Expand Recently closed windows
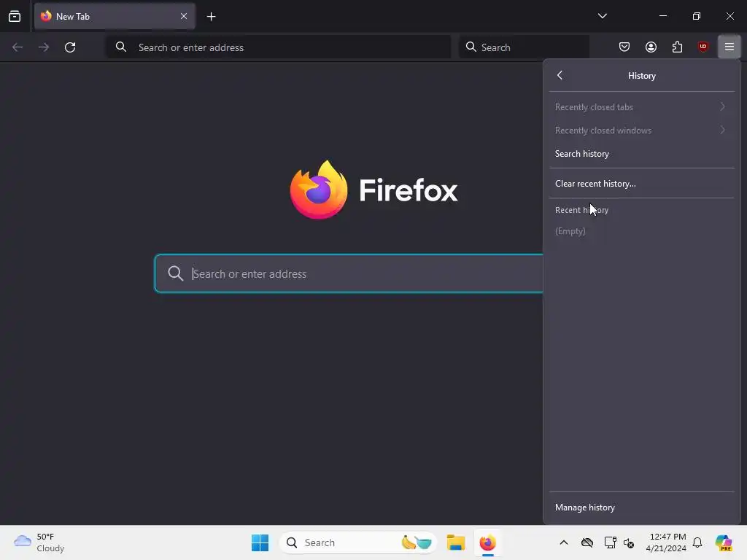The width and height of the screenshot is (747, 560). point(641,131)
